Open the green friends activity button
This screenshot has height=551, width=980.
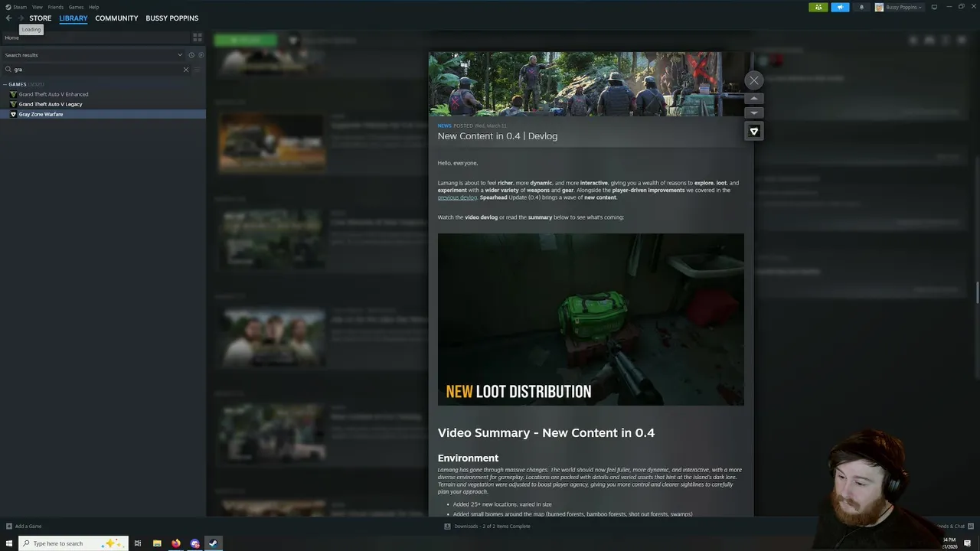point(818,7)
